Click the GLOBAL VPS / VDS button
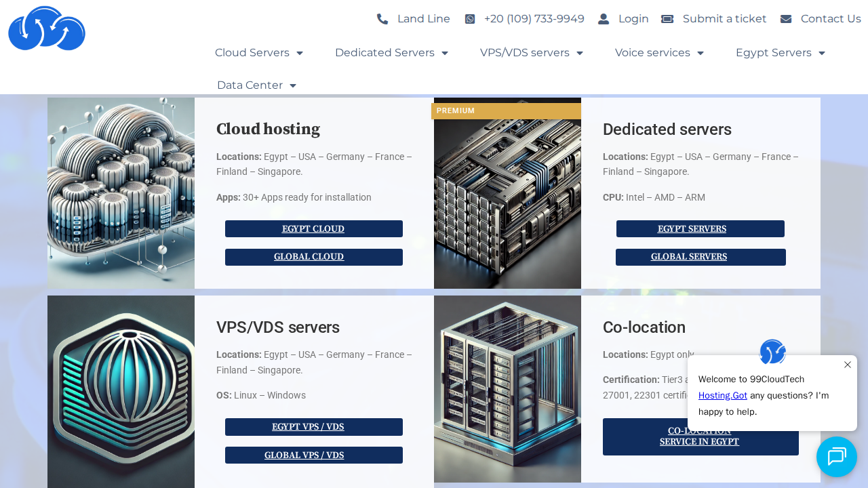This screenshot has width=868, height=488. (314, 455)
